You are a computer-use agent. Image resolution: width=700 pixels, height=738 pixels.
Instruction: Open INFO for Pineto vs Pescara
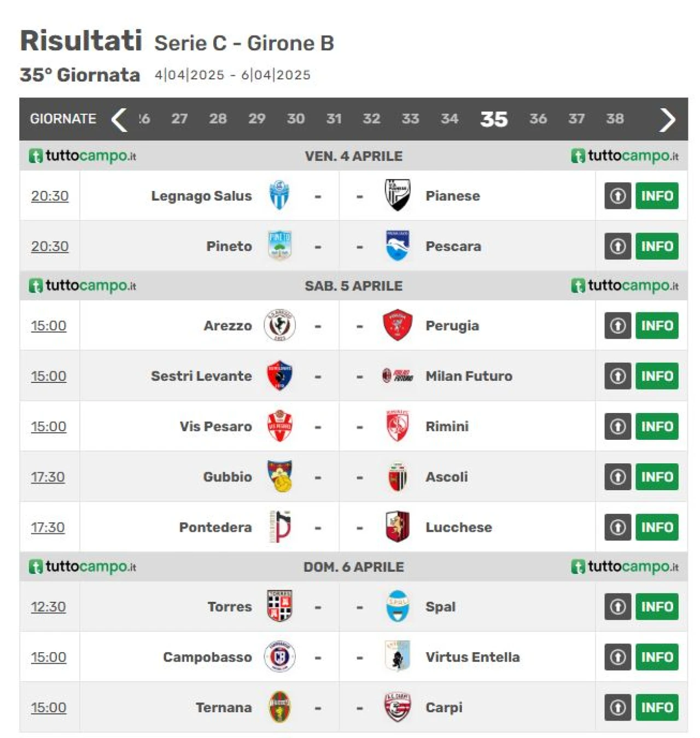click(x=657, y=246)
